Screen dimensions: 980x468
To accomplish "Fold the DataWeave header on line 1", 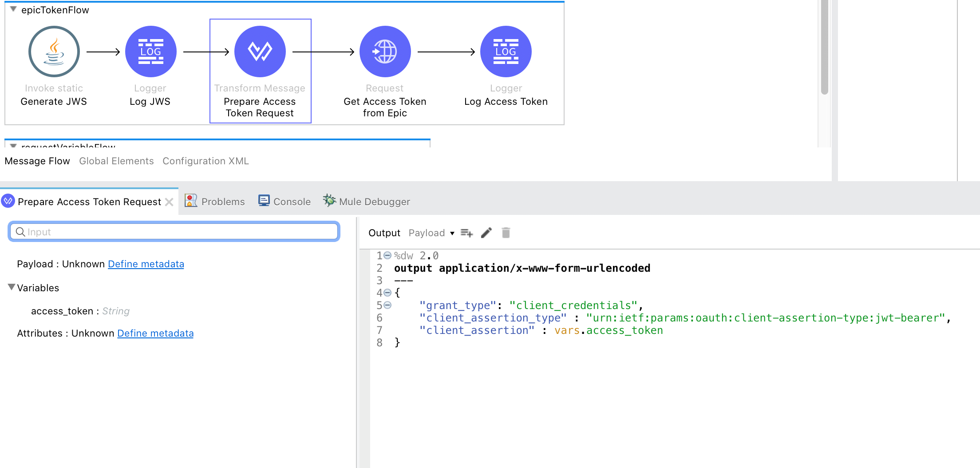I will (387, 255).
